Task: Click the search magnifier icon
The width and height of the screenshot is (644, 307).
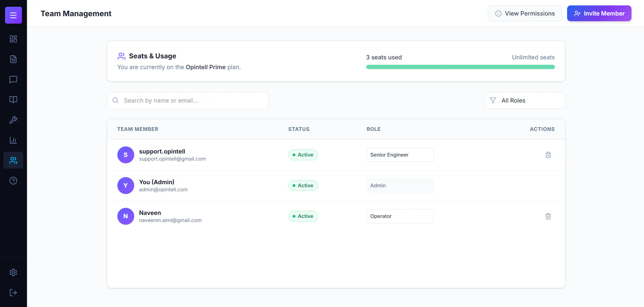Action: point(115,100)
